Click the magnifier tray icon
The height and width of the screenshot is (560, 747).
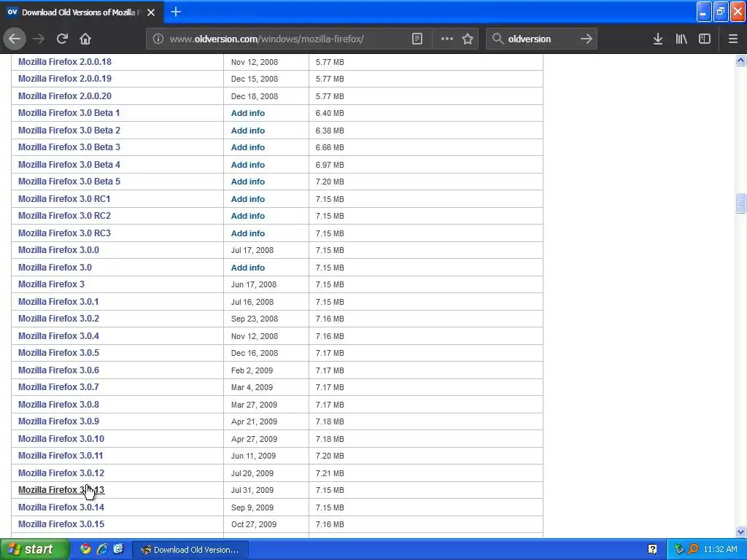(693, 549)
